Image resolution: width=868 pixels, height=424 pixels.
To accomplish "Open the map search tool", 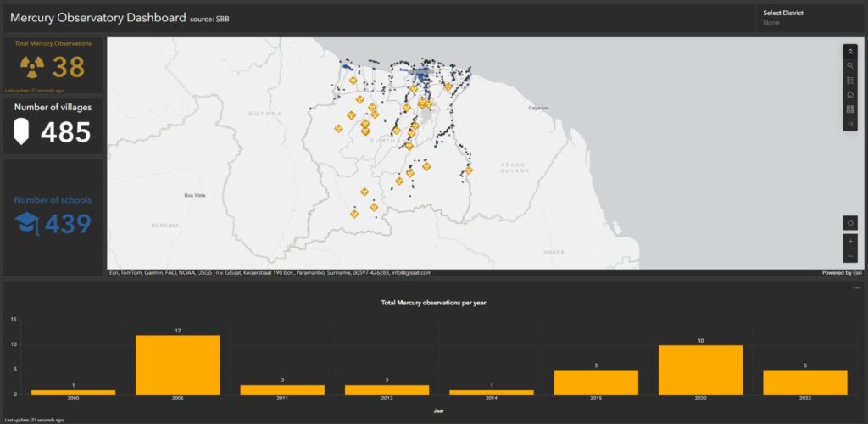I will coord(850,65).
